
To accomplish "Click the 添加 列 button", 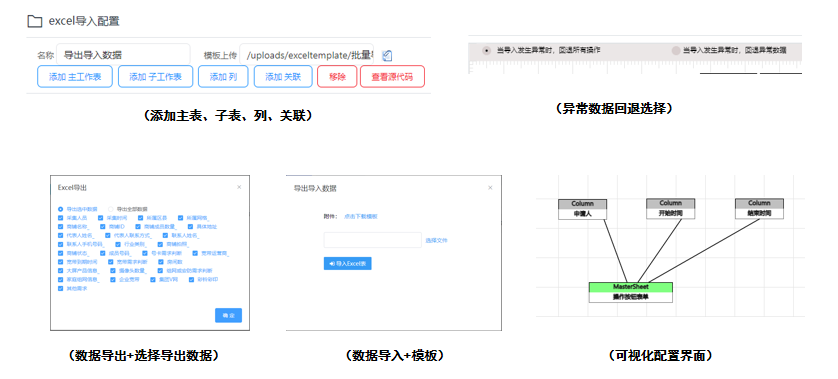I will [223, 76].
